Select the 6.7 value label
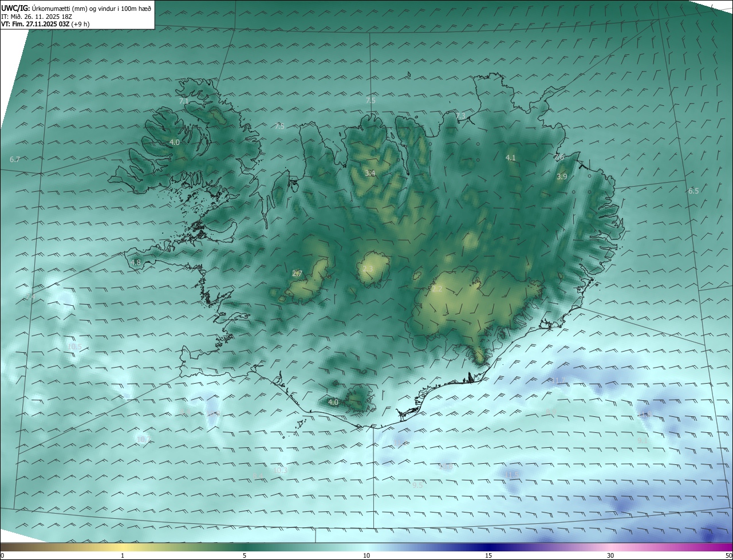733x560 pixels. point(15,160)
